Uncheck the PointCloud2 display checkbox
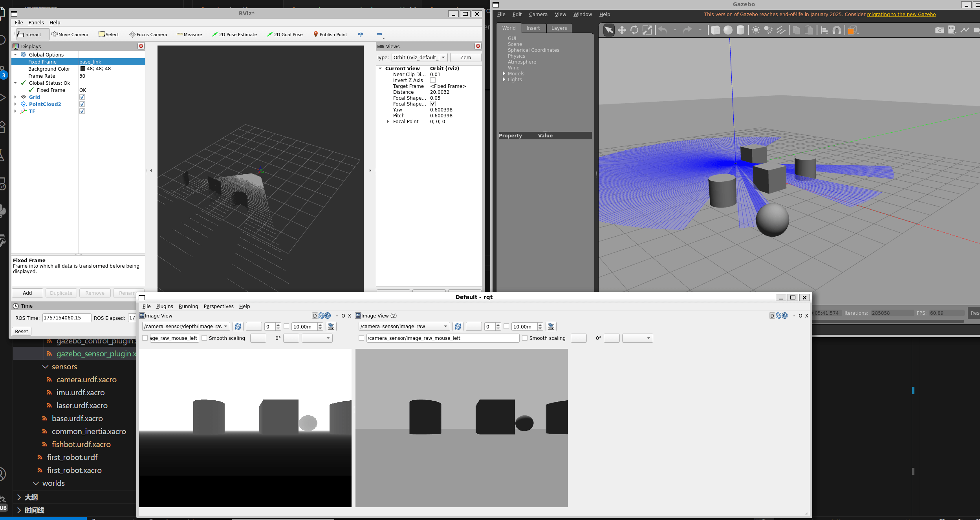This screenshot has width=980, height=520. pos(82,104)
